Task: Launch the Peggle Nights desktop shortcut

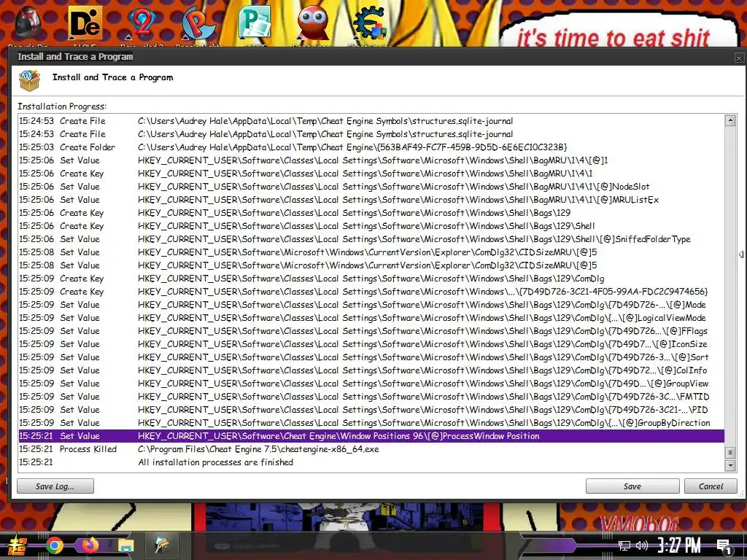Action: pyautogui.click(x=198, y=24)
